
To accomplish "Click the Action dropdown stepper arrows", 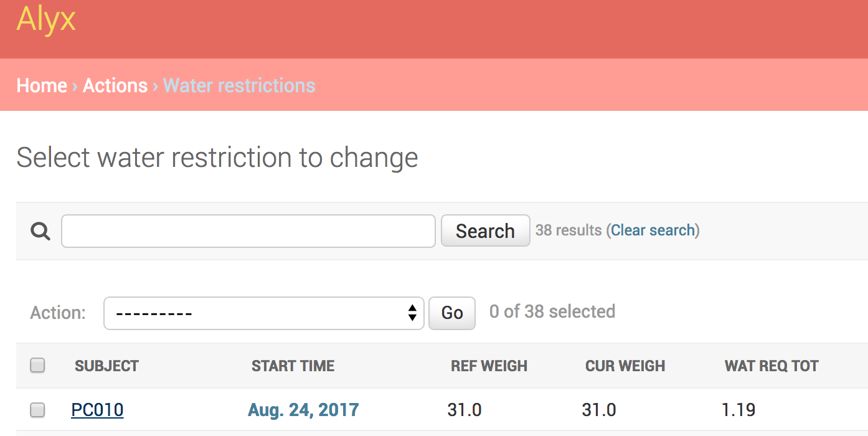I will click(412, 313).
